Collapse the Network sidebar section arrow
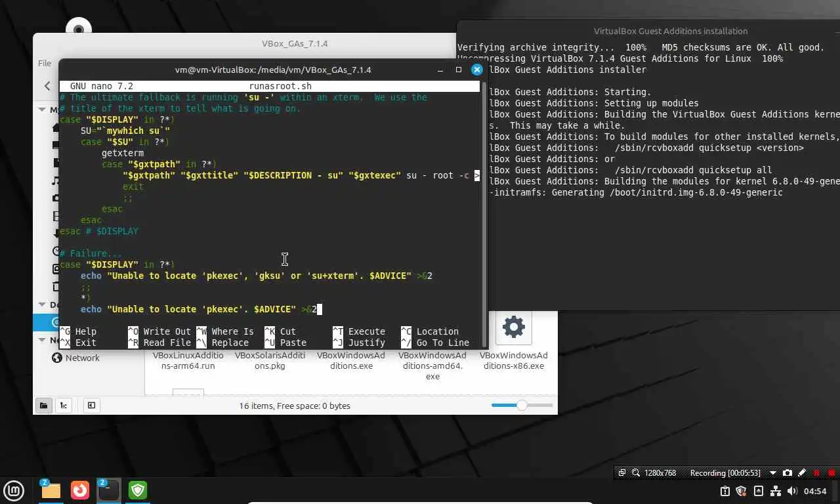Screen dimensions: 840x504 coord(42,340)
